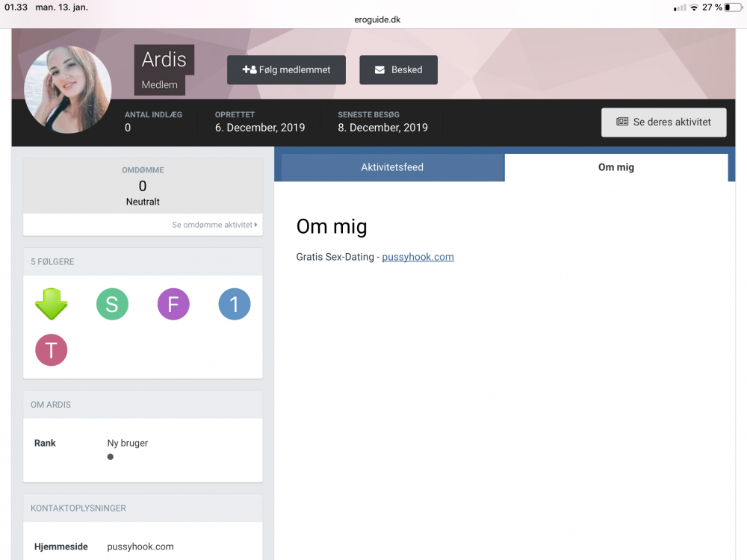Screen dimensions: 747x560
Task: Click the Ny bruger rank text
Action: pyautogui.click(x=128, y=443)
